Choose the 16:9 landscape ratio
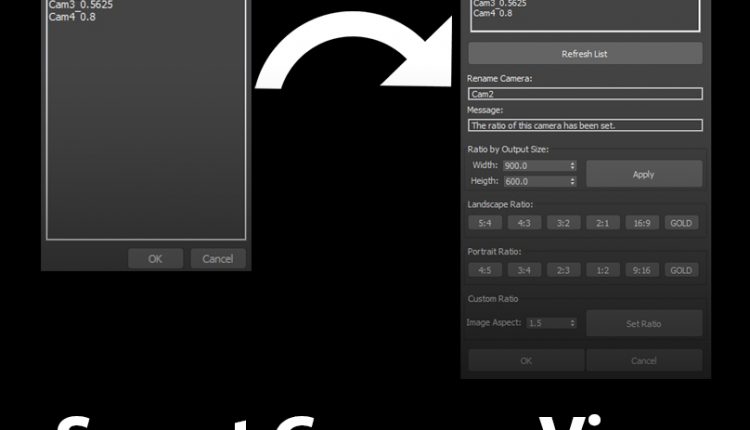Screen dimensions: 750x430 pos(642,223)
